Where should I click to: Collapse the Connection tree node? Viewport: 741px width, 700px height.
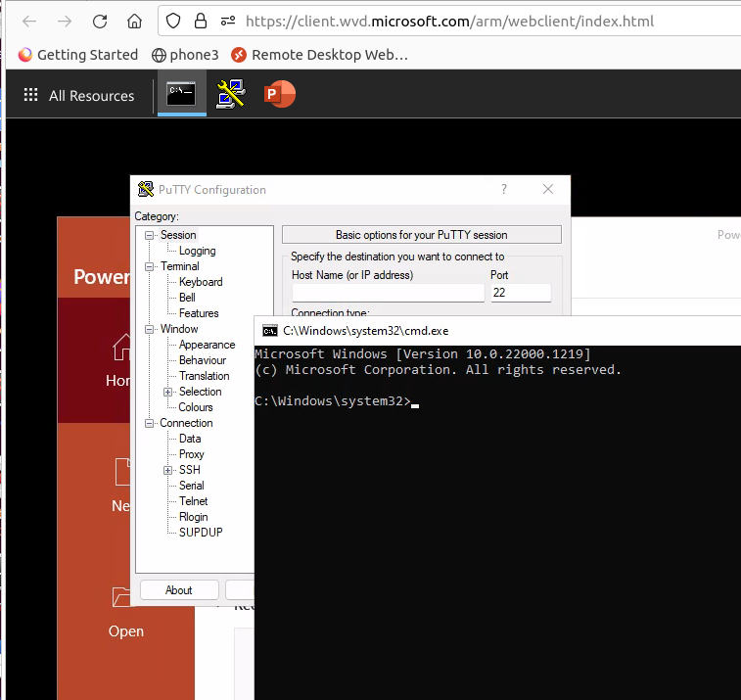[x=150, y=424]
